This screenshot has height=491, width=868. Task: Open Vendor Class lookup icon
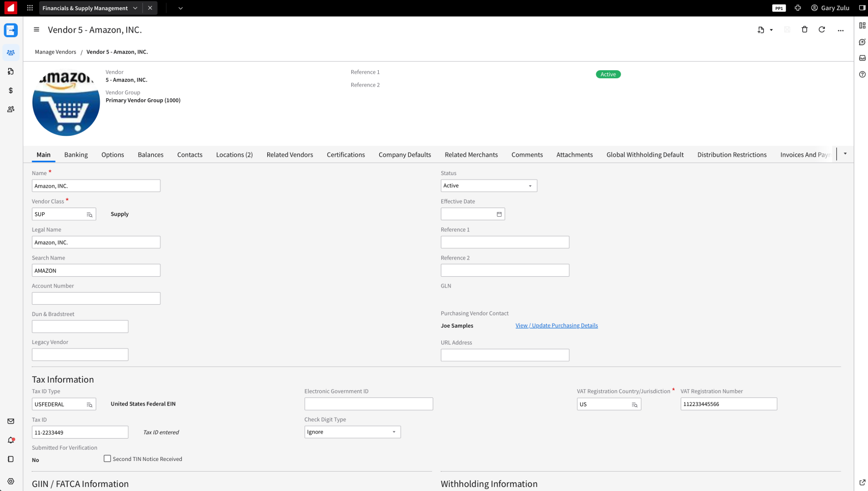click(x=90, y=215)
